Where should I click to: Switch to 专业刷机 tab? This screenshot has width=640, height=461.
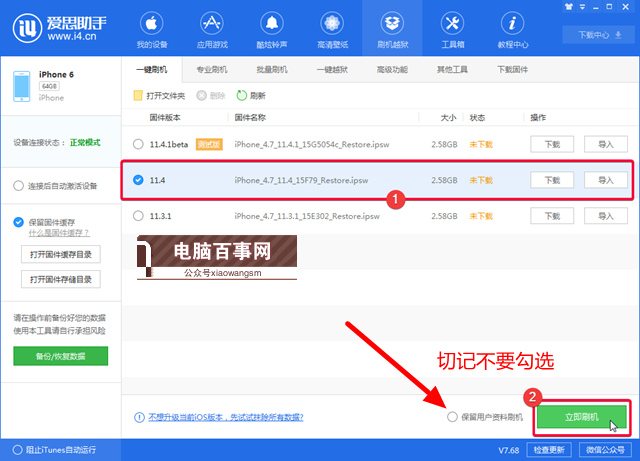[211, 69]
